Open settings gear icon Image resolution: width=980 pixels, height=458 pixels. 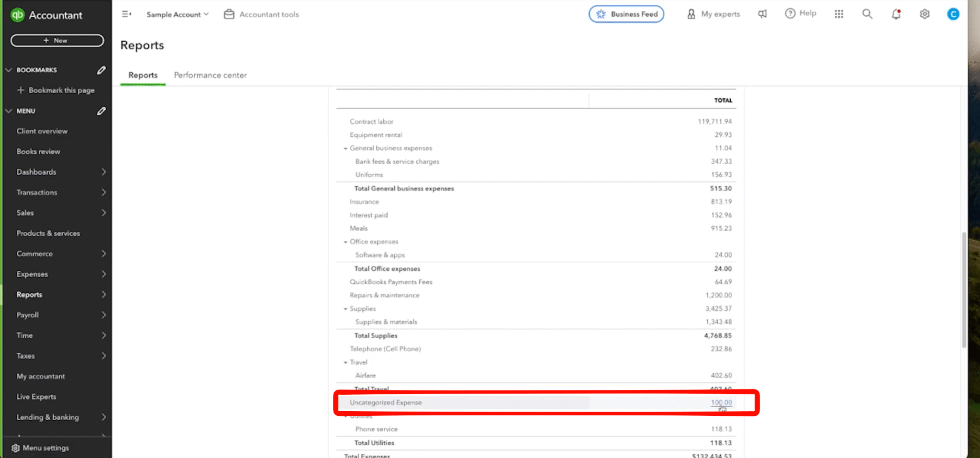pos(924,14)
